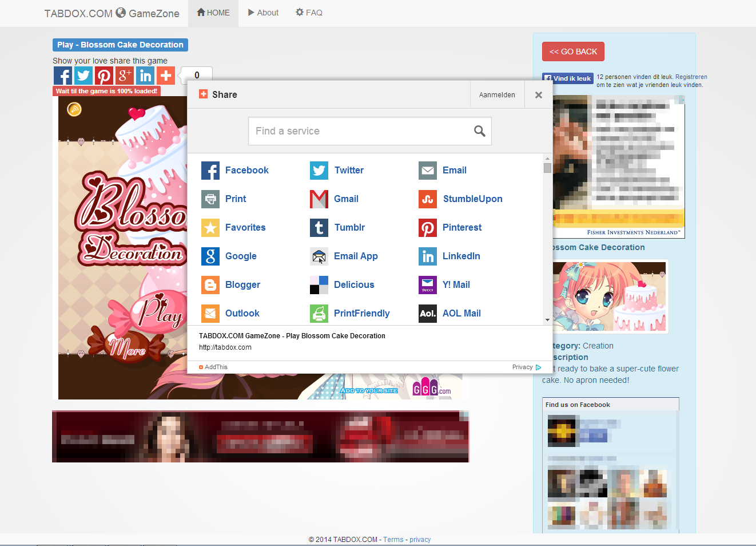
Task: Click Privacy link in Share dialog
Action: click(x=527, y=367)
